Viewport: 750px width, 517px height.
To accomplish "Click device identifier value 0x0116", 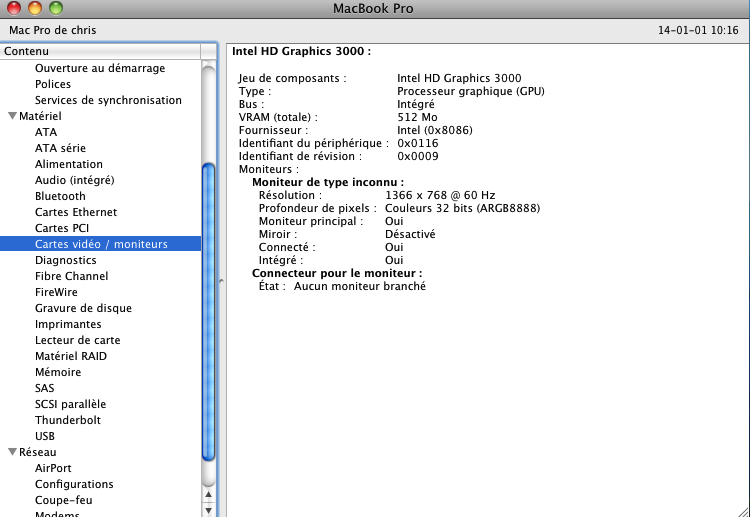I will (x=418, y=143).
